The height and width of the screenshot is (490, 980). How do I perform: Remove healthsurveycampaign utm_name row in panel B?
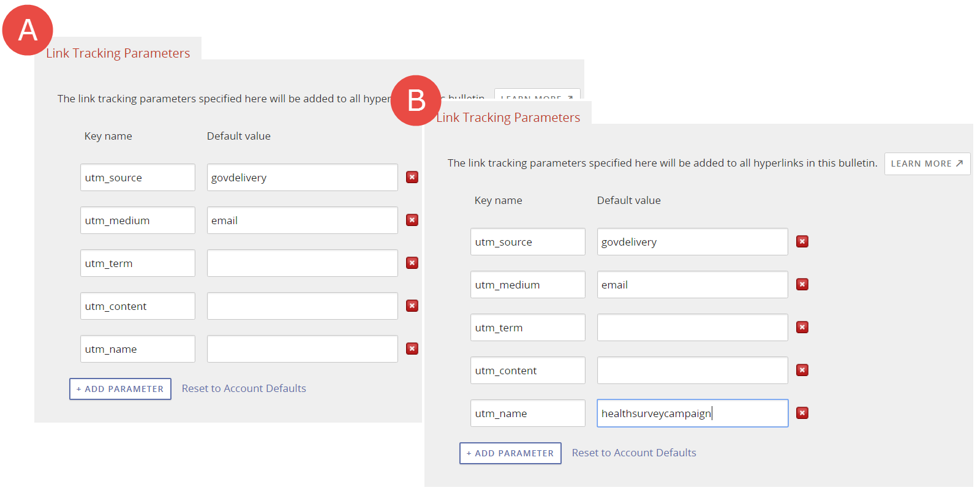[x=802, y=413]
